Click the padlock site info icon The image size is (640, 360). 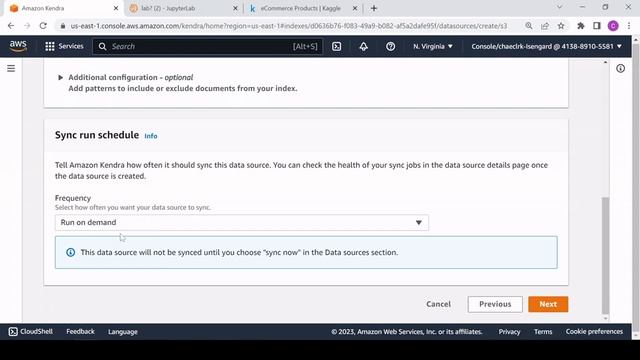click(62, 26)
